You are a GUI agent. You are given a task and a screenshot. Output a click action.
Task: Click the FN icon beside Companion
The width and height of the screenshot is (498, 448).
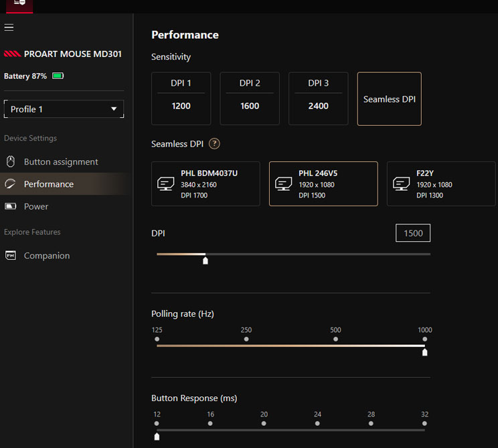point(11,255)
